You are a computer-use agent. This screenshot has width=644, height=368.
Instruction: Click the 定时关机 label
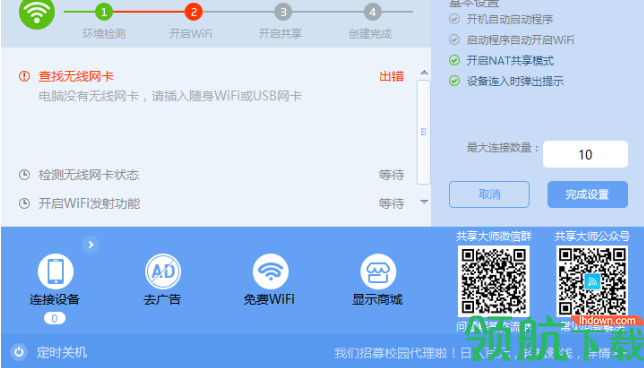click(x=62, y=352)
